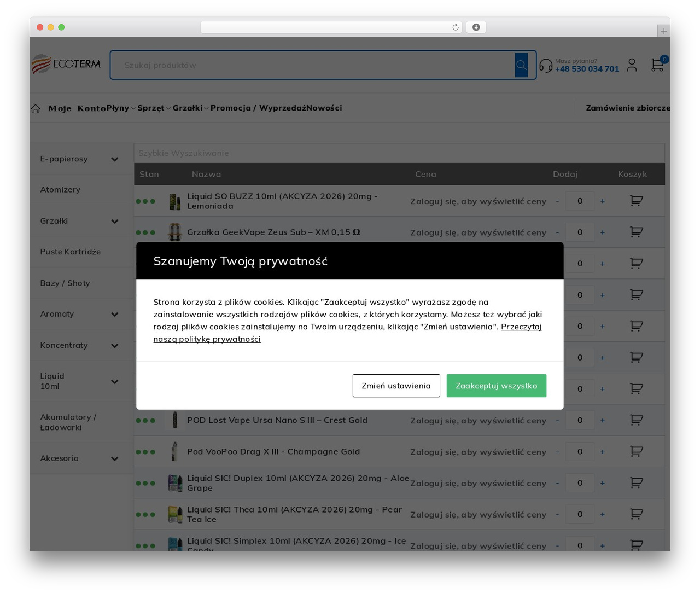Add Liquid SIC! Thea Pear Tea Ice to cart
Viewport: 700px width, 593px height.
(x=636, y=514)
